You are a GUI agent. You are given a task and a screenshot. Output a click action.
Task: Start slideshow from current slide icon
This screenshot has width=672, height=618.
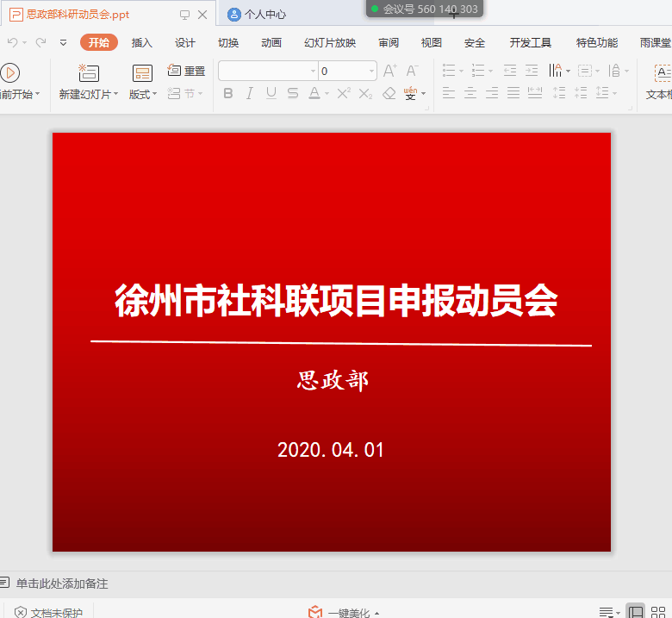click(x=10, y=73)
